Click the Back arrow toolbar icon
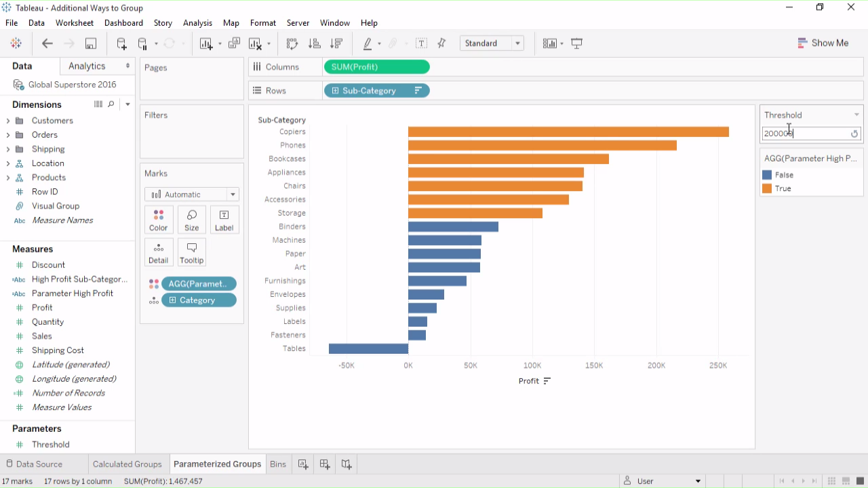 tap(47, 43)
